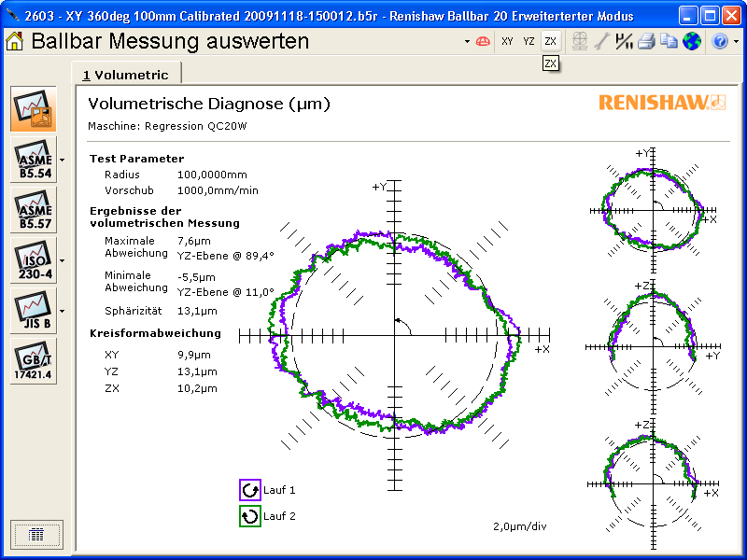Click the globe icon in toolbar
Viewport: 747px width, 560px height.
click(691, 41)
